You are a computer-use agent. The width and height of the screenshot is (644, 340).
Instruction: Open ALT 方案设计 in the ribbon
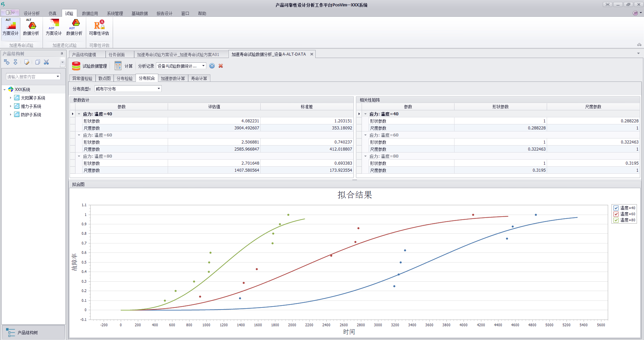point(10,27)
